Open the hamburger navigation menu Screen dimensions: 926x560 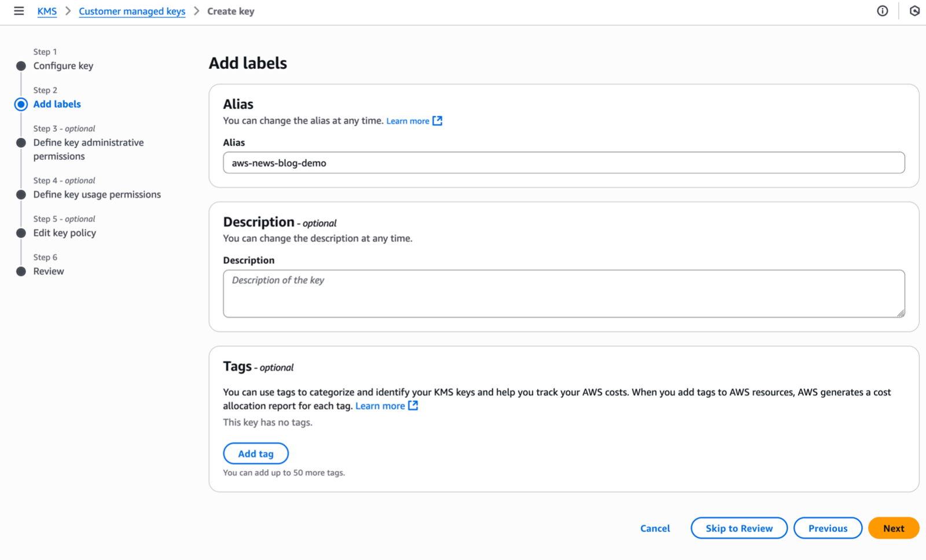(x=19, y=11)
